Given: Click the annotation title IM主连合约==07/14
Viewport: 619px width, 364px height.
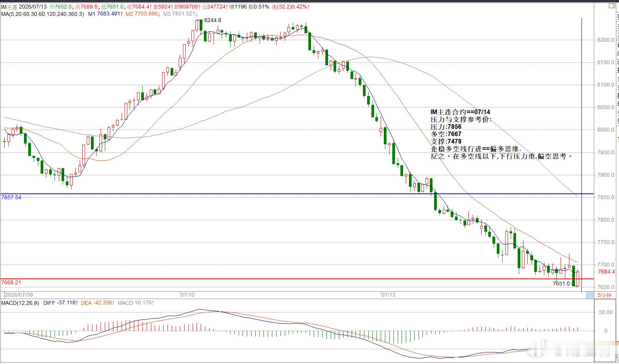Looking at the screenshot, I should click(460, 112).
